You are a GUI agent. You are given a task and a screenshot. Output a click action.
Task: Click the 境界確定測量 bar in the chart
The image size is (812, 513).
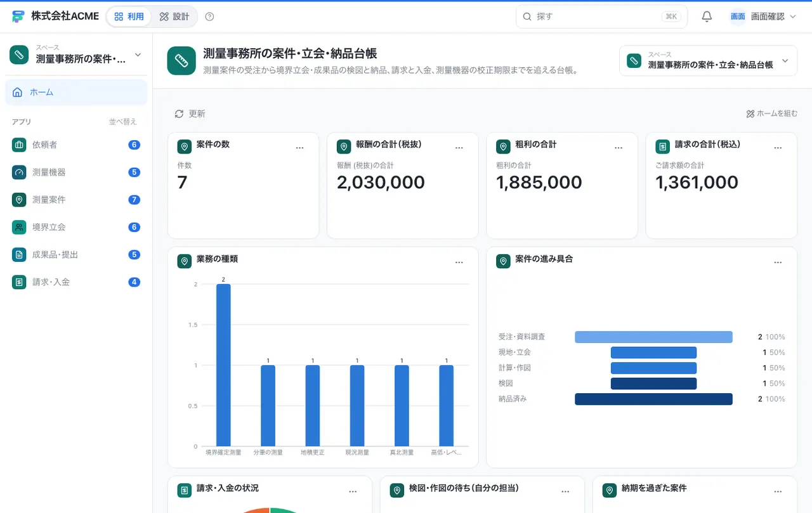[223, 365]
